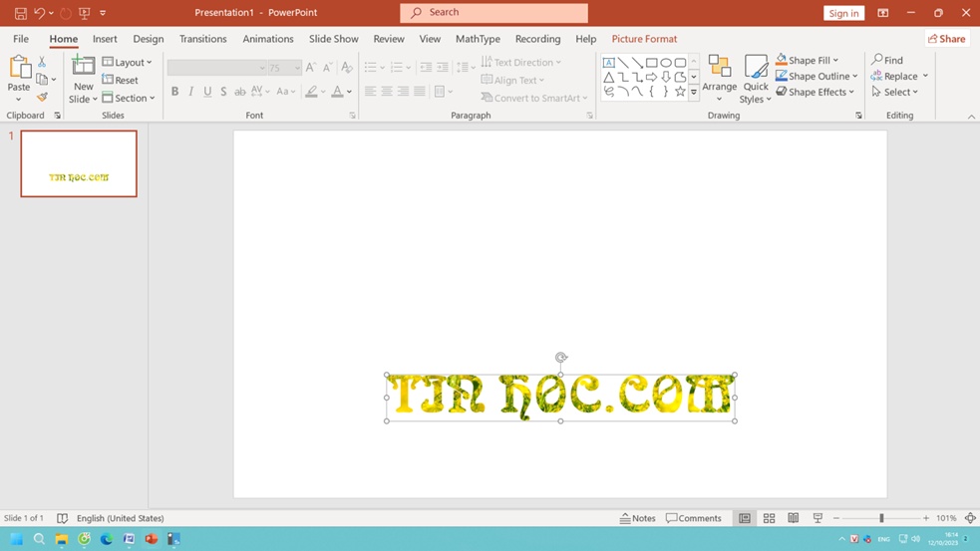980x551 pixels.
Task: Click the Format Painter icon
Action: point(42,98)
